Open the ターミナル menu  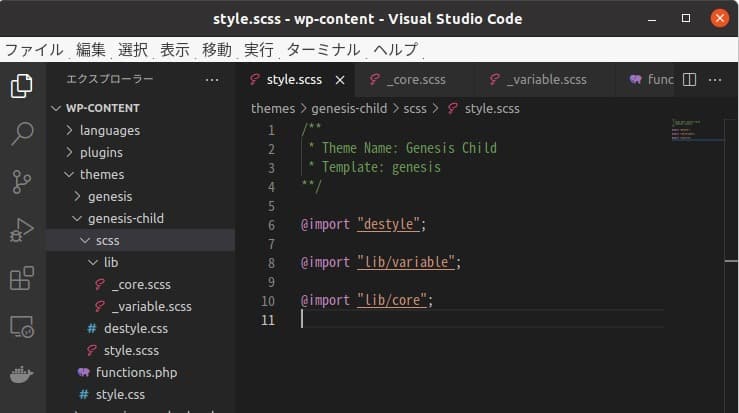pos(323,49)
